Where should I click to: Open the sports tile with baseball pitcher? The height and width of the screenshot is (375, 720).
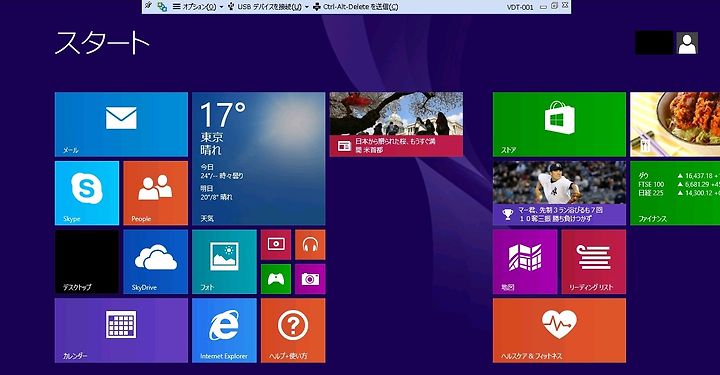(x=559, y=193)
